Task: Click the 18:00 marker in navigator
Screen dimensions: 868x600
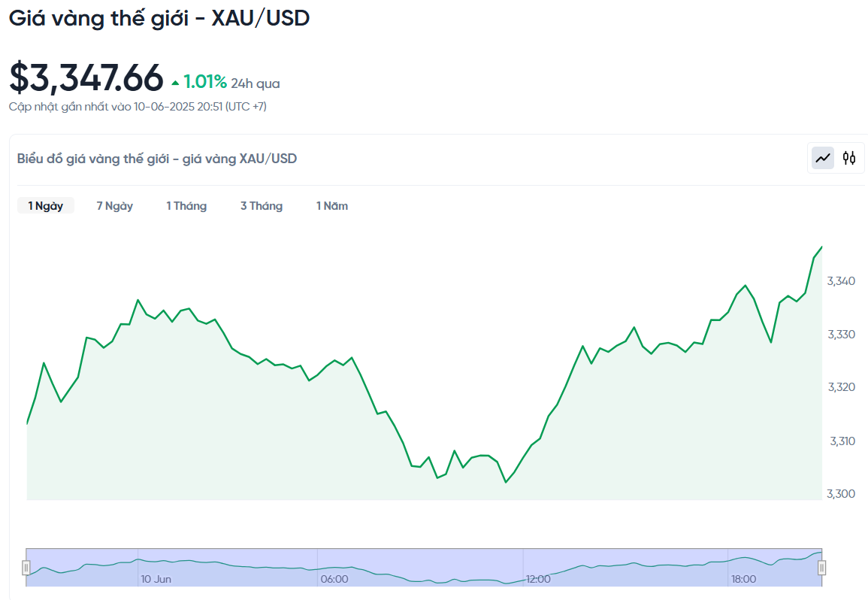Action: [743, 579]
